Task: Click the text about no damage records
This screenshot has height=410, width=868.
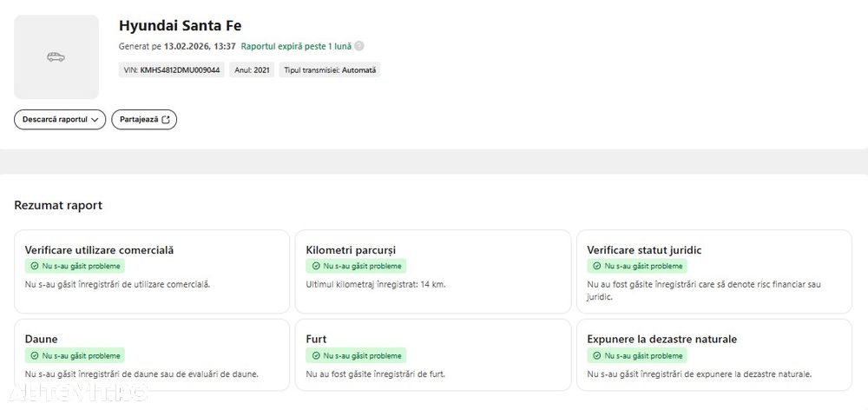Action: click(141, 374)
